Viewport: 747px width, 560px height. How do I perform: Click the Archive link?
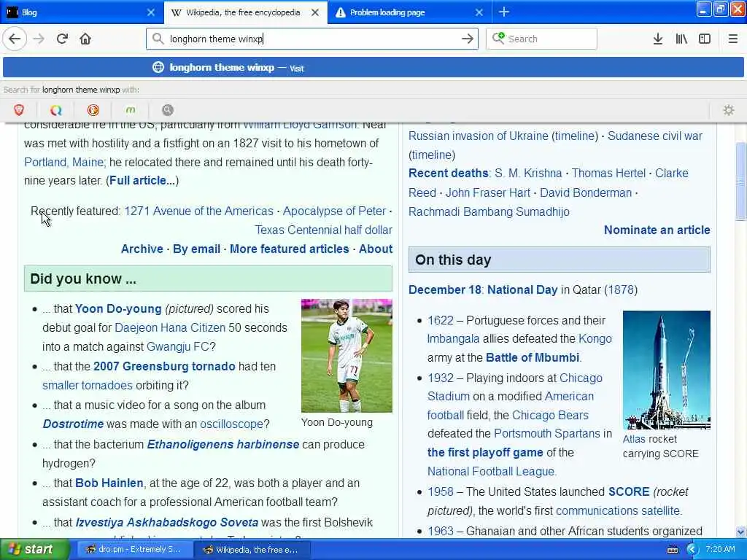[x=142, y=249]
